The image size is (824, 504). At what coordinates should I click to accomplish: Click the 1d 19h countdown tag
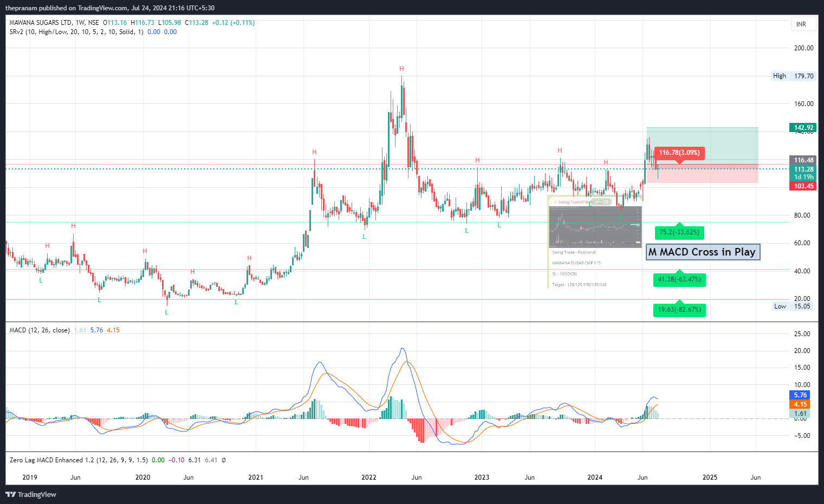click(803, 177)
